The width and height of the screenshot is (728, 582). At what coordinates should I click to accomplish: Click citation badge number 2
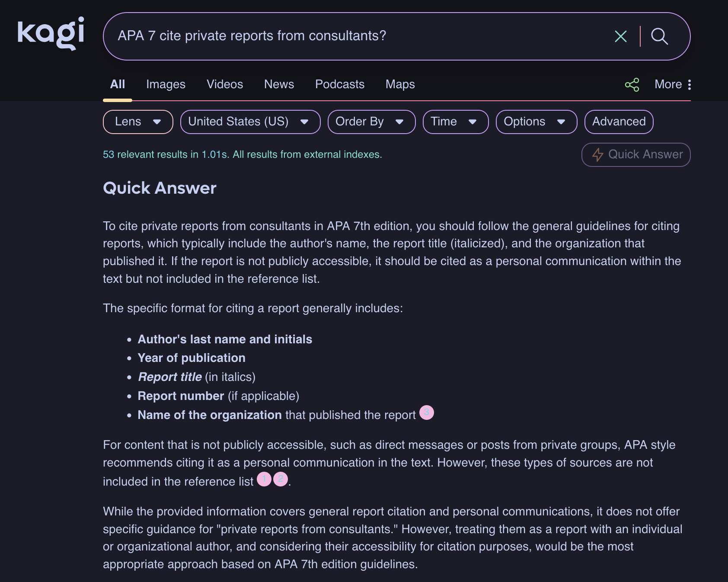[281, 479]
